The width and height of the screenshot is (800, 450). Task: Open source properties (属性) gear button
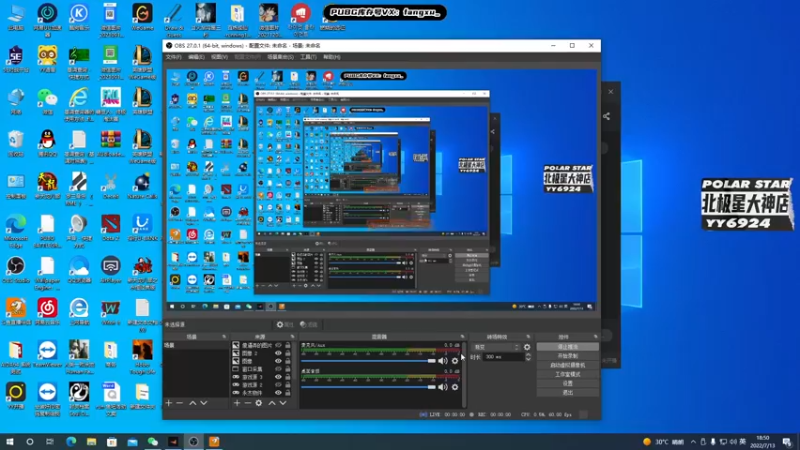click(285, 324)
